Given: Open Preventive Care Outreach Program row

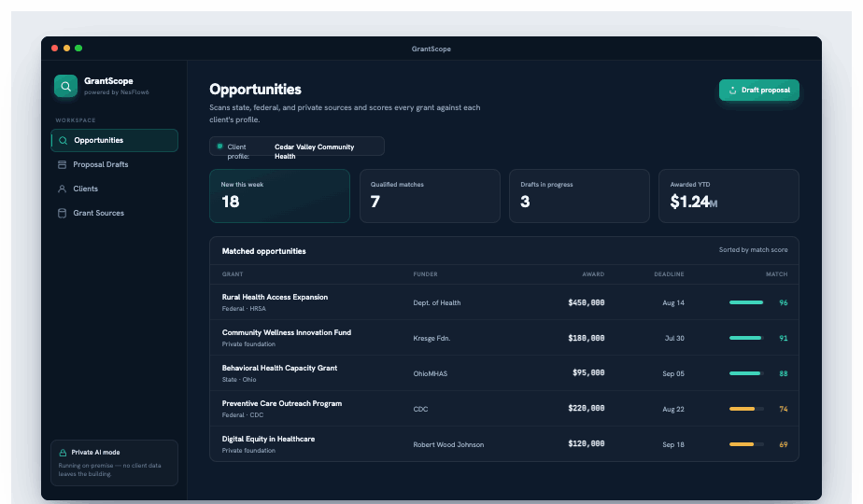Looking at the screenshot, I should (x=504, y=409).
